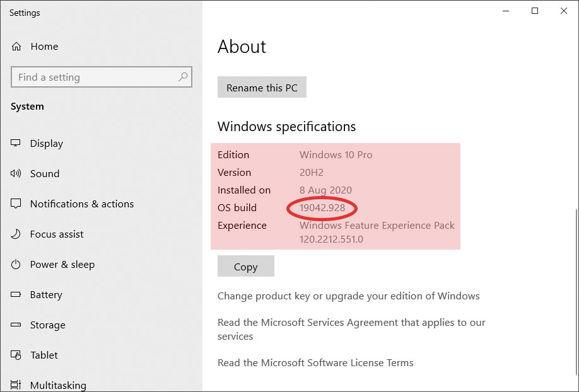The width and height of the screenshot is (579, 392).
Task: Click the search magnifier icon
Action: pos(183,77)
